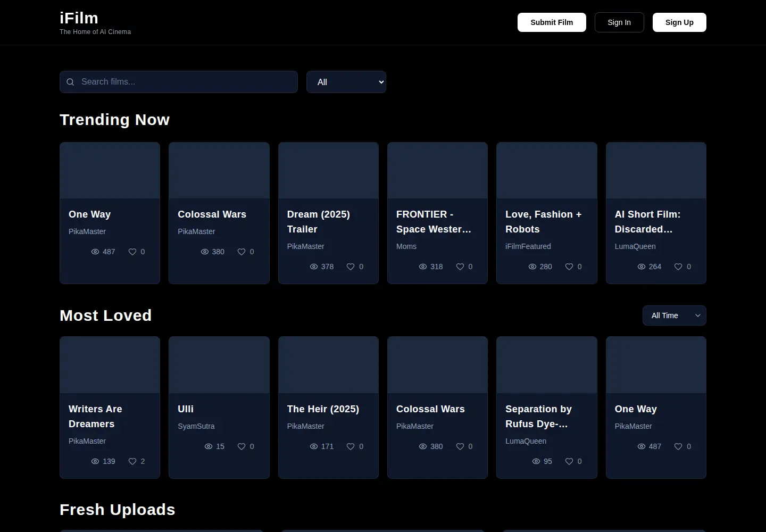Open the All category filter dropdown
This screenshot has width=766, height=532.
coord(346,82)
